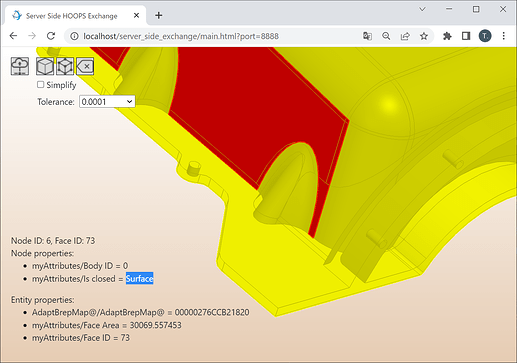The image size is (517, 363).
Task: Go back to the previous page
Action: coord(13,36)
